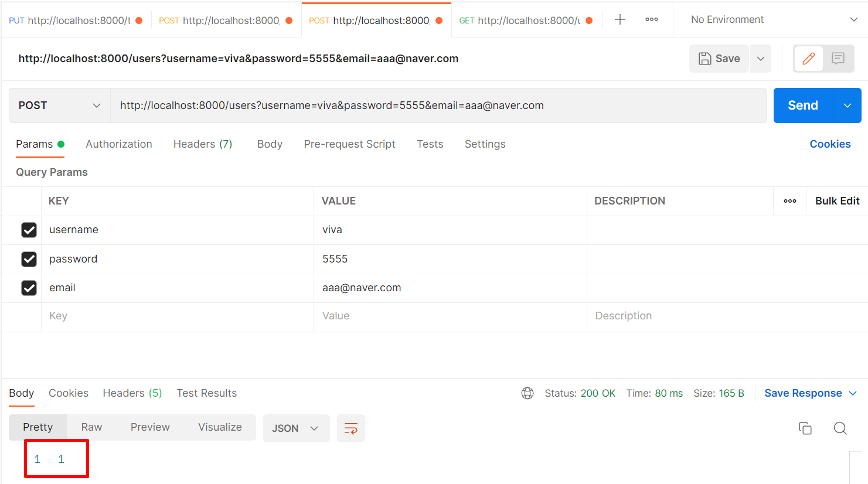
Task: Expand the Save options arrow
Action: coord(761,59)
